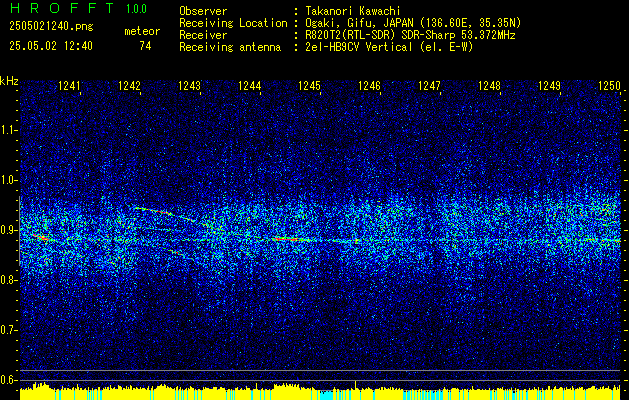This screenshot has width=629, height=400.
Task: Click time marker 1249
Action: pos(549,86)
